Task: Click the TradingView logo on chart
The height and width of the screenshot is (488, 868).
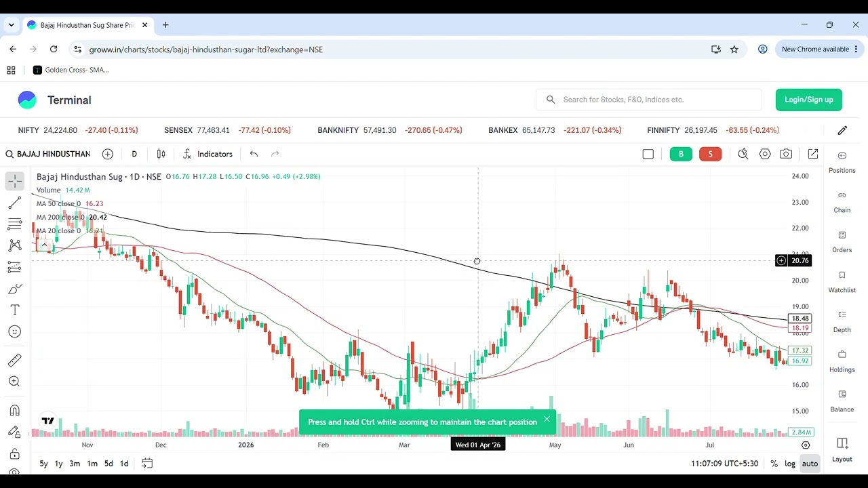Action: [47, 421]
